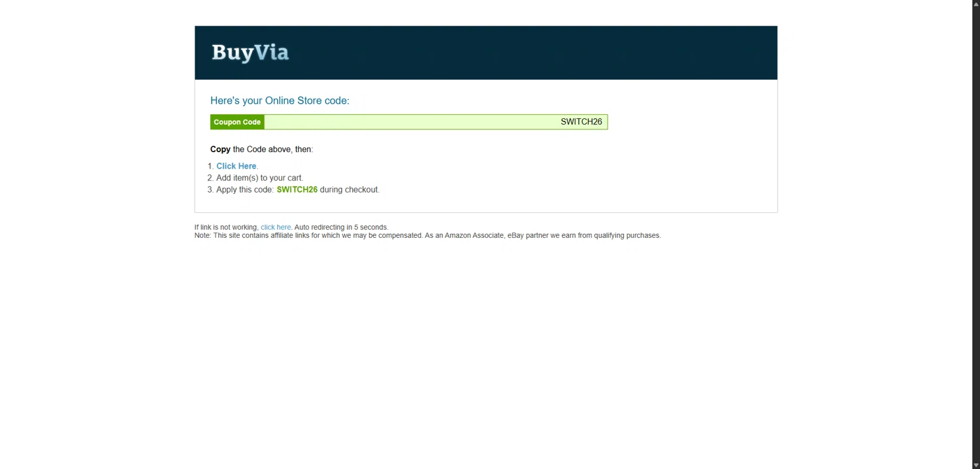The image size is (980, 469).
Task: Click the green SWITCH26 code in step 3
Action: 297,189
